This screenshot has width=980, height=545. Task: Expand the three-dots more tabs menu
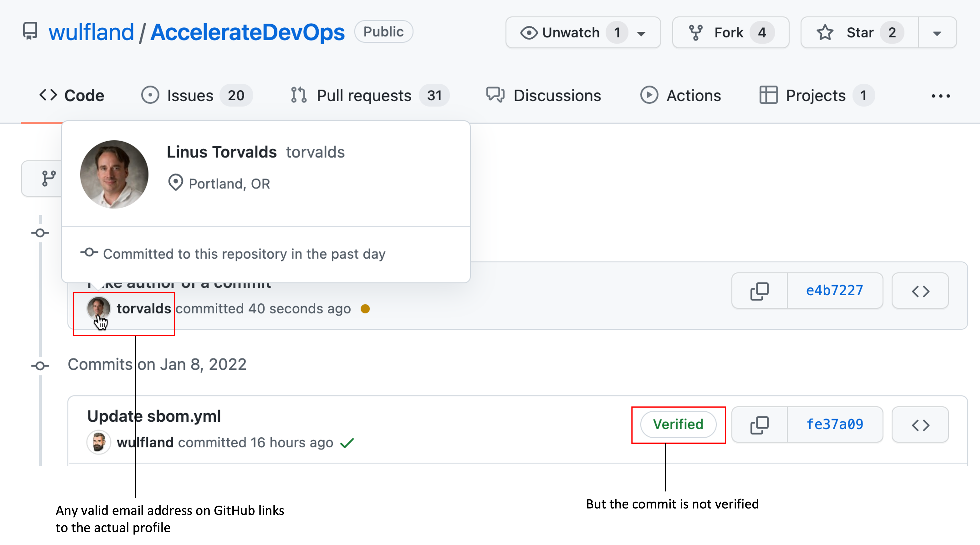click(940, 96)
